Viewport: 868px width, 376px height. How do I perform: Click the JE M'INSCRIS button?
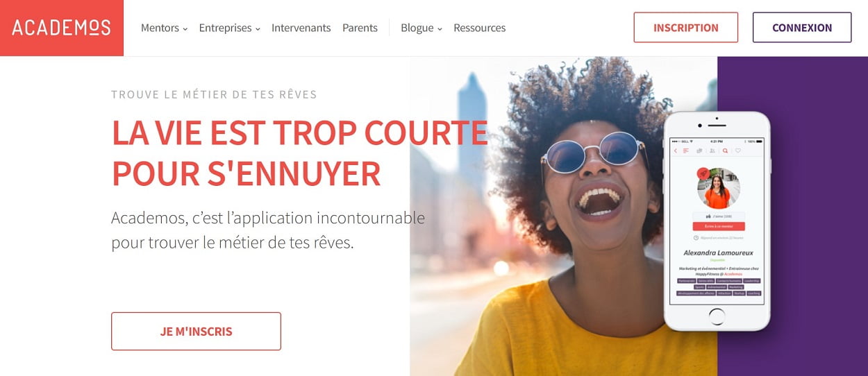[x=196, y=331]
